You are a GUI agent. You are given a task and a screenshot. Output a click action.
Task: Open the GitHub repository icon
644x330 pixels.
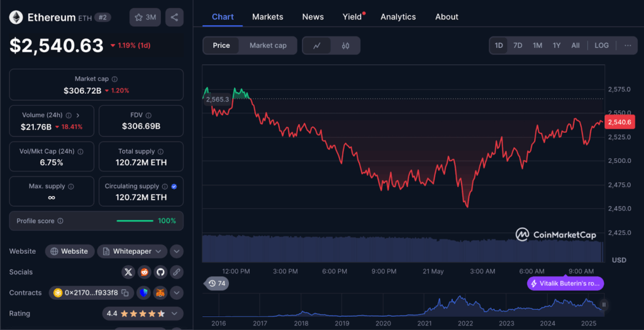point(160,272)
